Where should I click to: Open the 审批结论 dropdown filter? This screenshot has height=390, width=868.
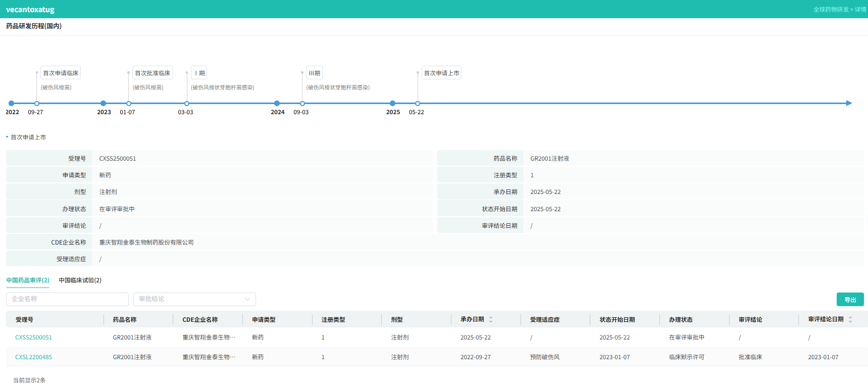tap(194, 299)
